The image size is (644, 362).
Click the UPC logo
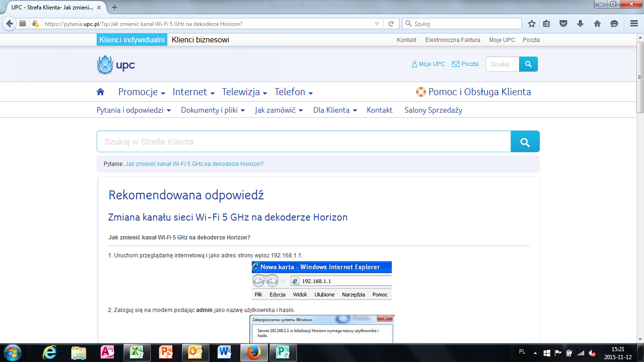(116, 65)
